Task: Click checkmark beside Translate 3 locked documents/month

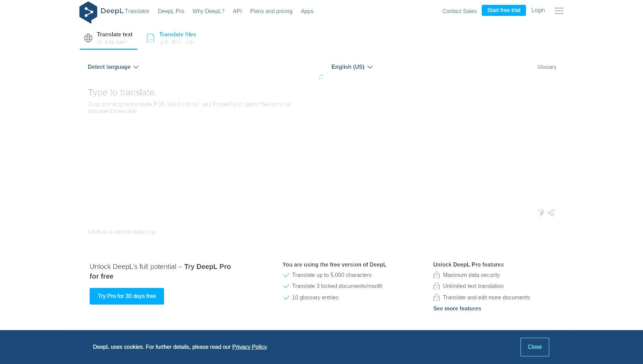Action: click(x=286, y=286)
